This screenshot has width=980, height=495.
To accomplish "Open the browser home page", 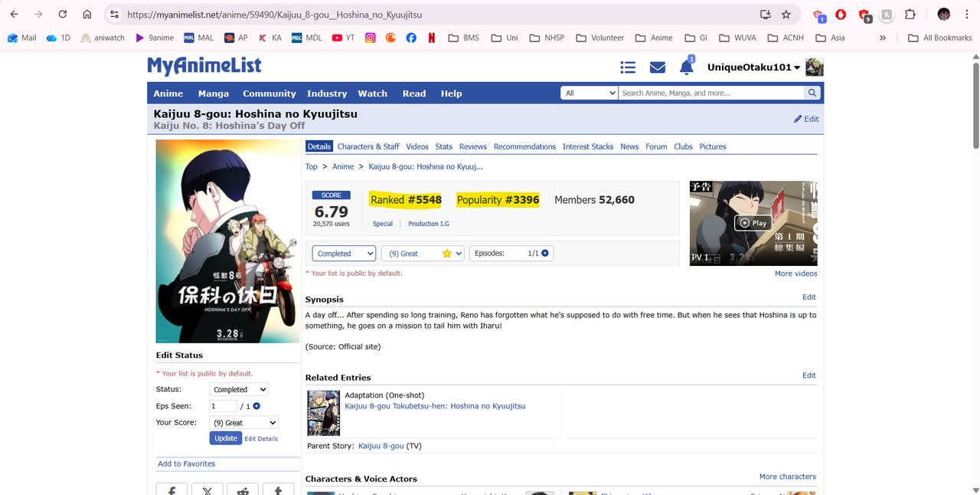I will pos(87,15).
